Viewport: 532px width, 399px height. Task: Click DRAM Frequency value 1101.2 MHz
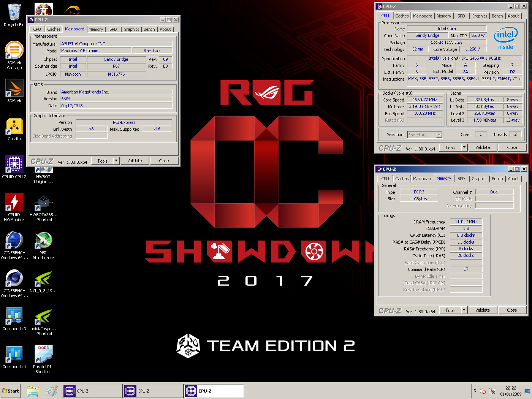pos(466,222)
